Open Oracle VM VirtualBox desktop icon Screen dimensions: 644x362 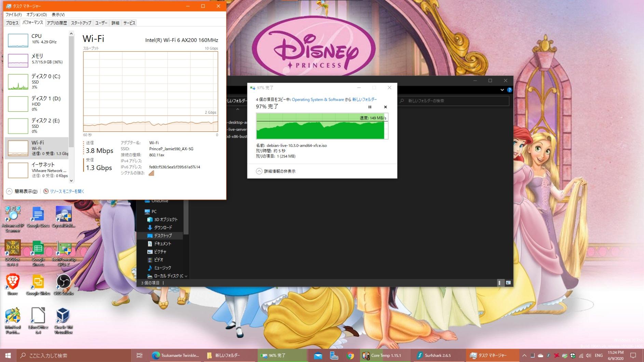64,321
